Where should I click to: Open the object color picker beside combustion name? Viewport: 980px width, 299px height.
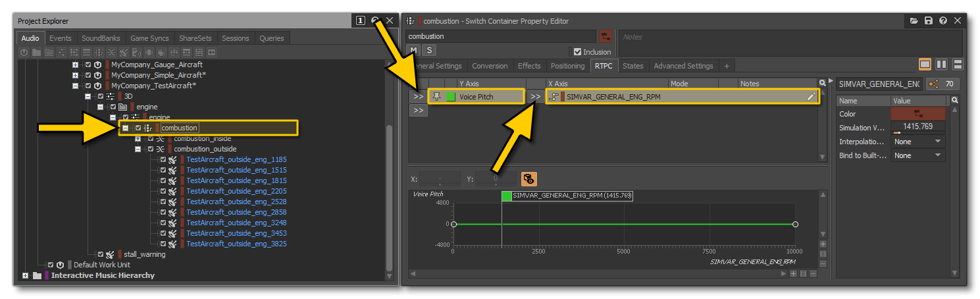[x=606, y=36]
